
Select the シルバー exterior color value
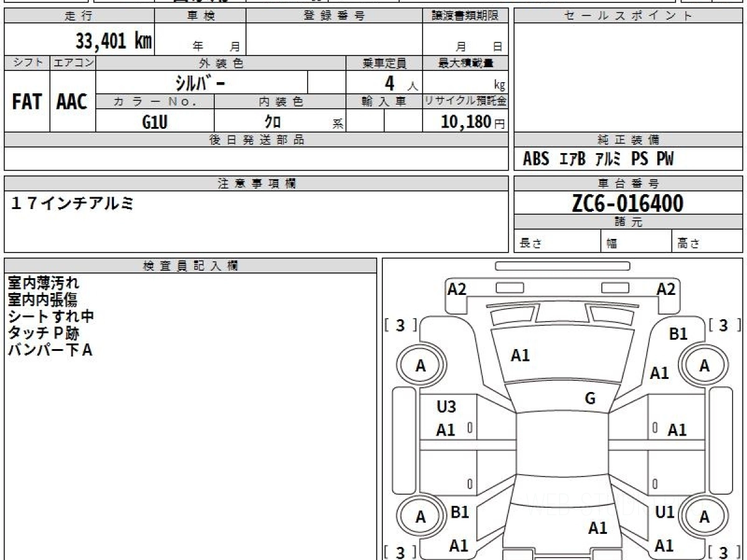(200, 82)
